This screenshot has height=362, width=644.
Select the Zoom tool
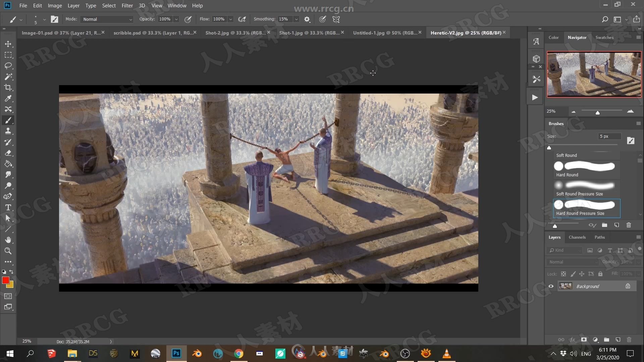[x=8, y=251]
